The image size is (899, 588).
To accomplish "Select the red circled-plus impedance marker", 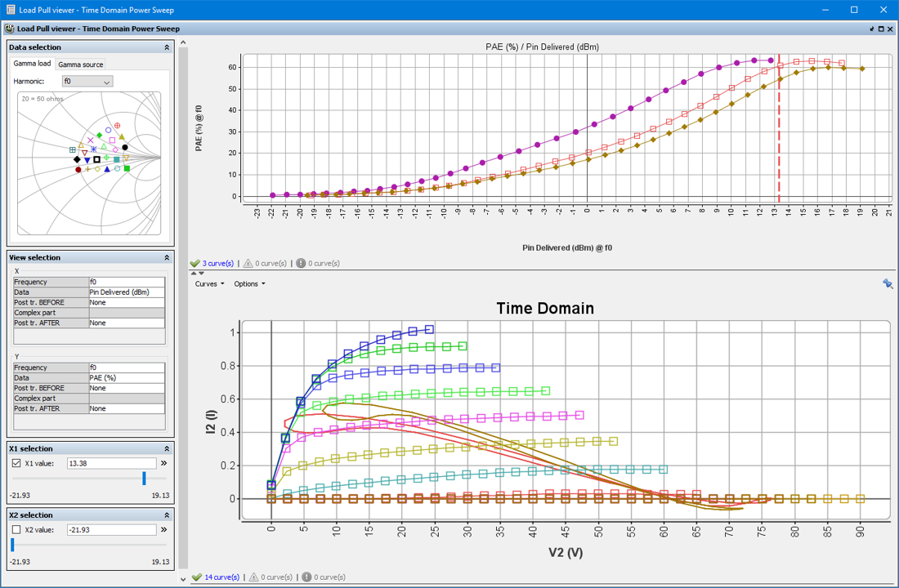I will [x=117, y=126].
